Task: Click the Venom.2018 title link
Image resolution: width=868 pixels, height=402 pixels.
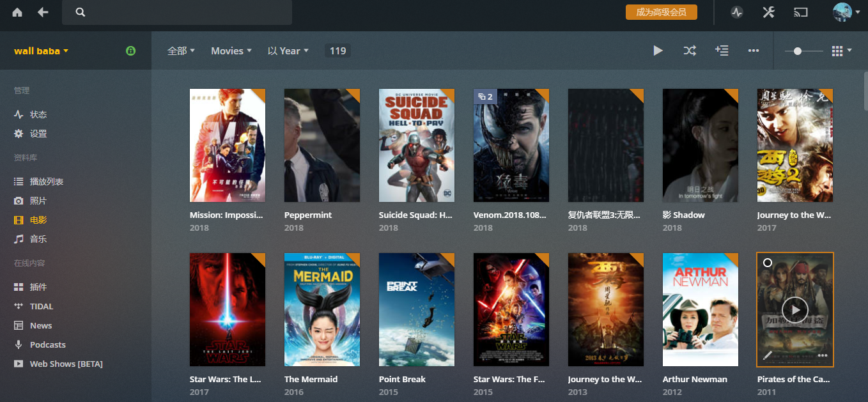Action: tap(510, 215)
